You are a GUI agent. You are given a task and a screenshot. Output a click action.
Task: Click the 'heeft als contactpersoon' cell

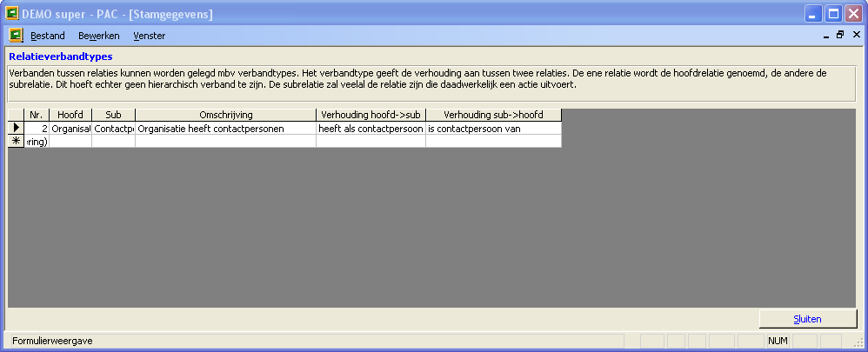coord(371,129)
